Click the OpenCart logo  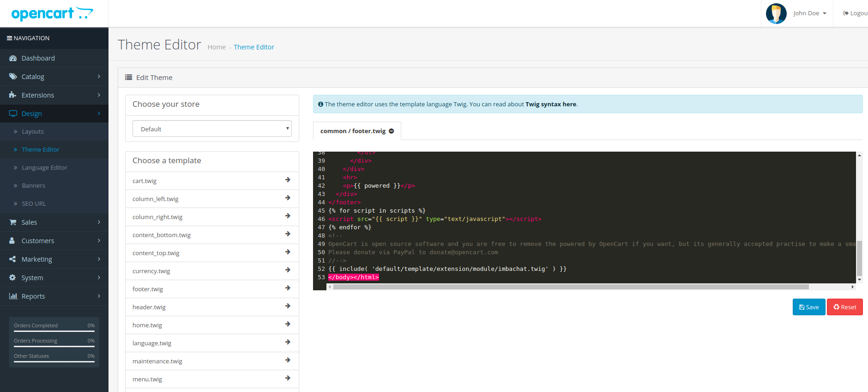coord(52,13)
